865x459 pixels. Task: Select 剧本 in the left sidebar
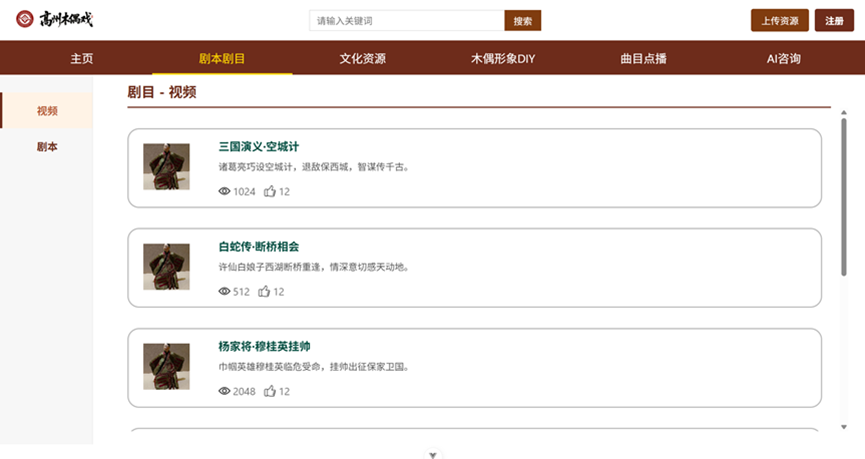click(x=47, y=147)
